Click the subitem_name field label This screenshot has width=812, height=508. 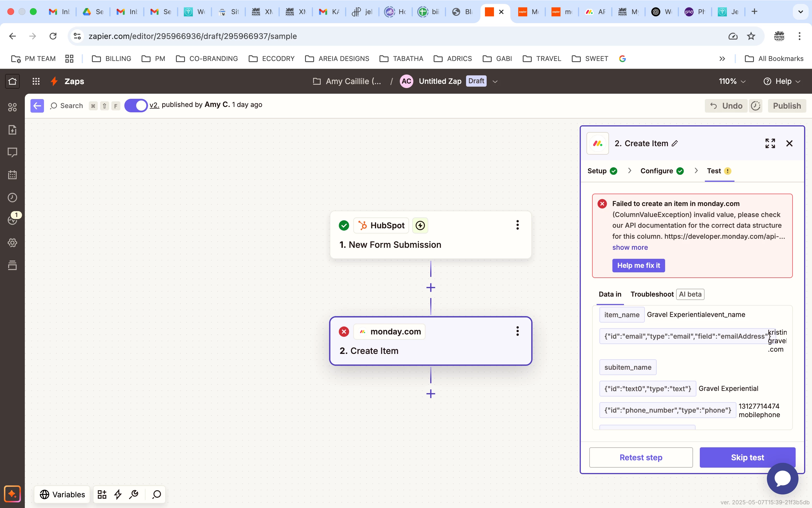tap(628, 367)
